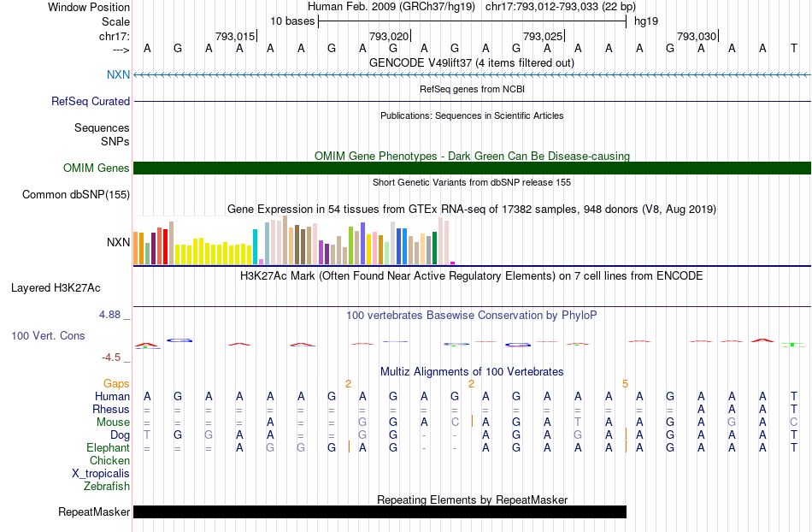Click the 793,025 coordinate tick label

(x=543, y=36)
